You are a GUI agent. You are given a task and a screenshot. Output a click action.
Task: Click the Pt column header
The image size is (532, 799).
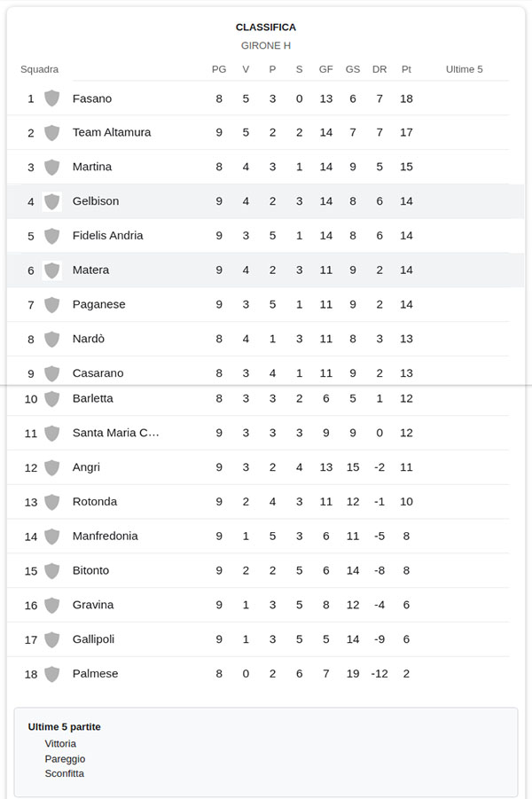(x=406, y=69)
